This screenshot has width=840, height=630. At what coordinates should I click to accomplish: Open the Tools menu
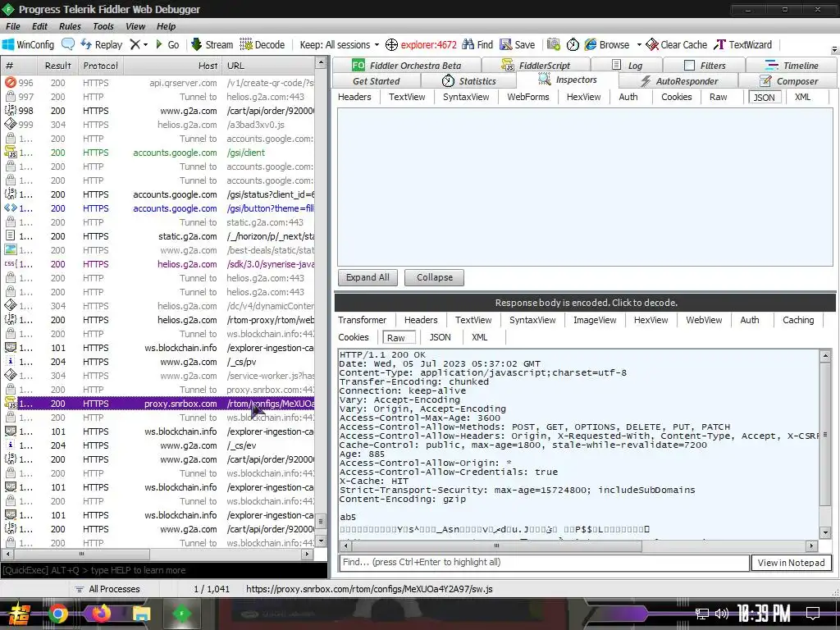[103, 26]
